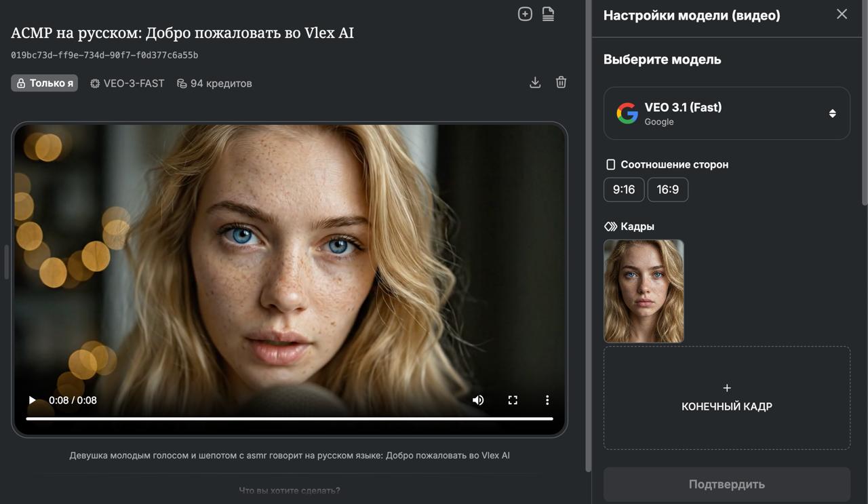Viewport: 868px width, 504px height.
Task: Mute the video sound
Action: [478, 400]
